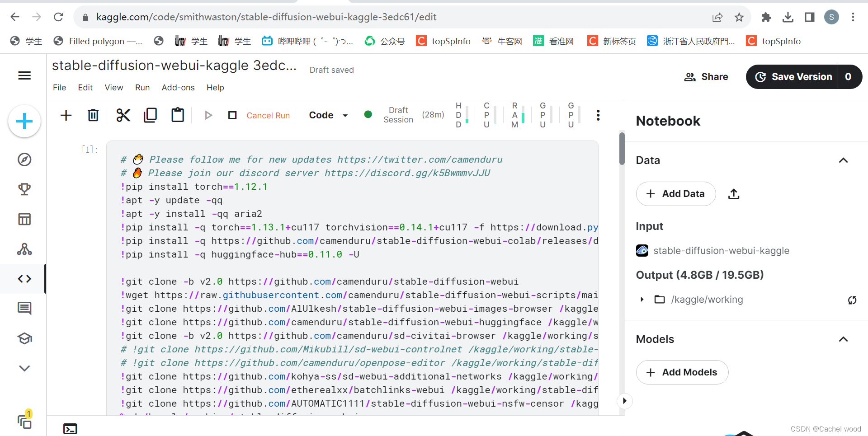The width and height of the screenshot is (868, 436).
Task: Click Cancel Run
Action: click(x=268, y=116)
